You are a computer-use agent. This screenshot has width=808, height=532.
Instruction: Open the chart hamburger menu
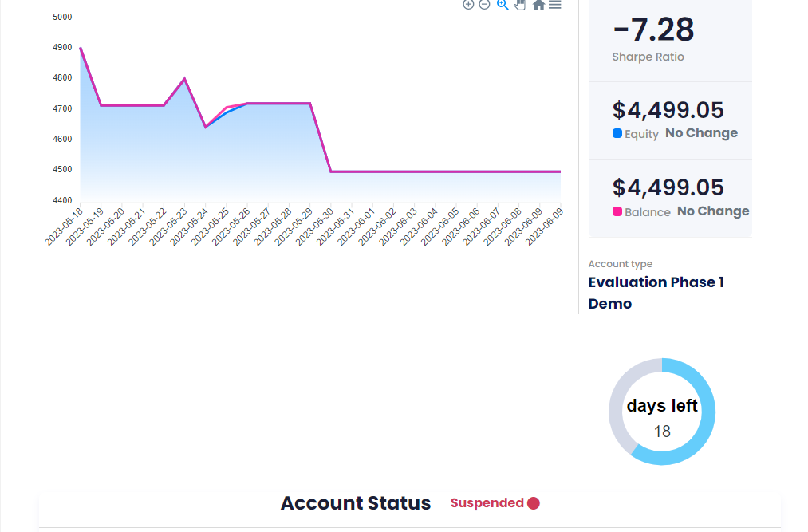pyautogui.click(x=555, y=5)
